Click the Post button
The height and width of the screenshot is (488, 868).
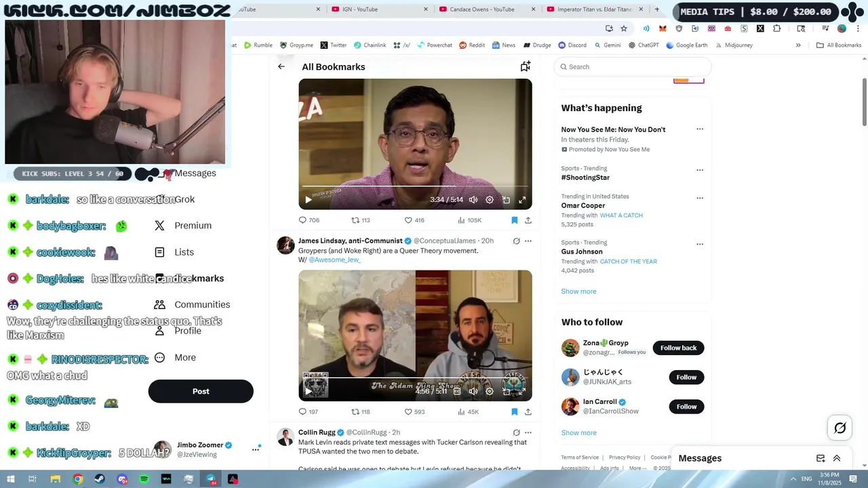pyautogui.click(x=201, y=391)
